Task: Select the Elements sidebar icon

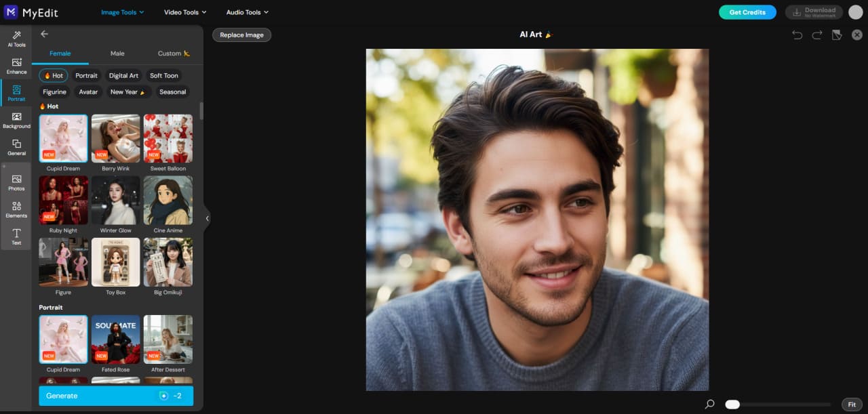Action: coord(16,209)
